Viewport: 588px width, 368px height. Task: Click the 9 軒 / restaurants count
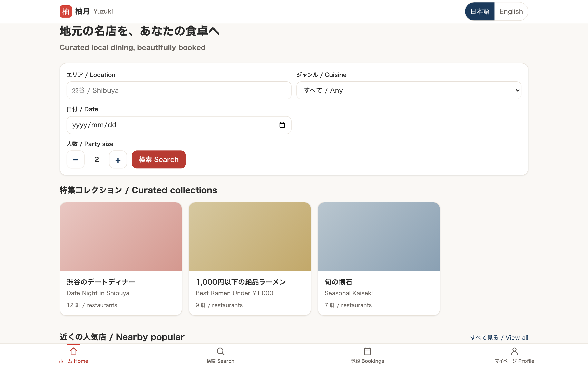(x=219, y=305)
